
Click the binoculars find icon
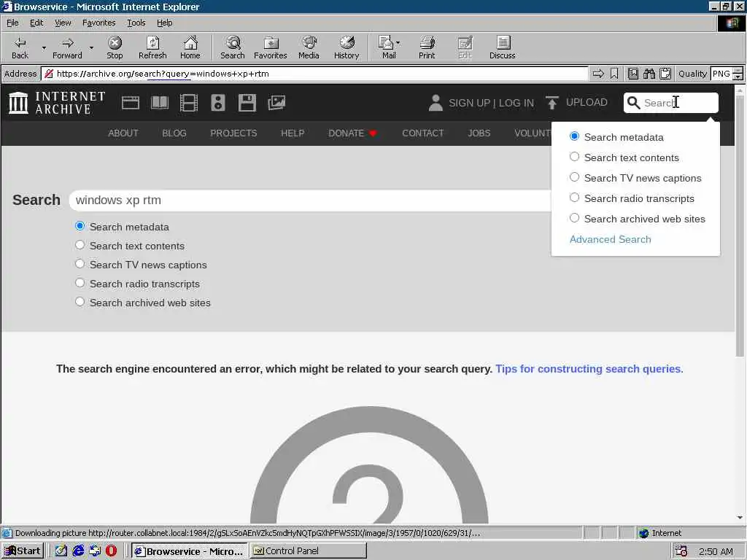pos(649,74)
